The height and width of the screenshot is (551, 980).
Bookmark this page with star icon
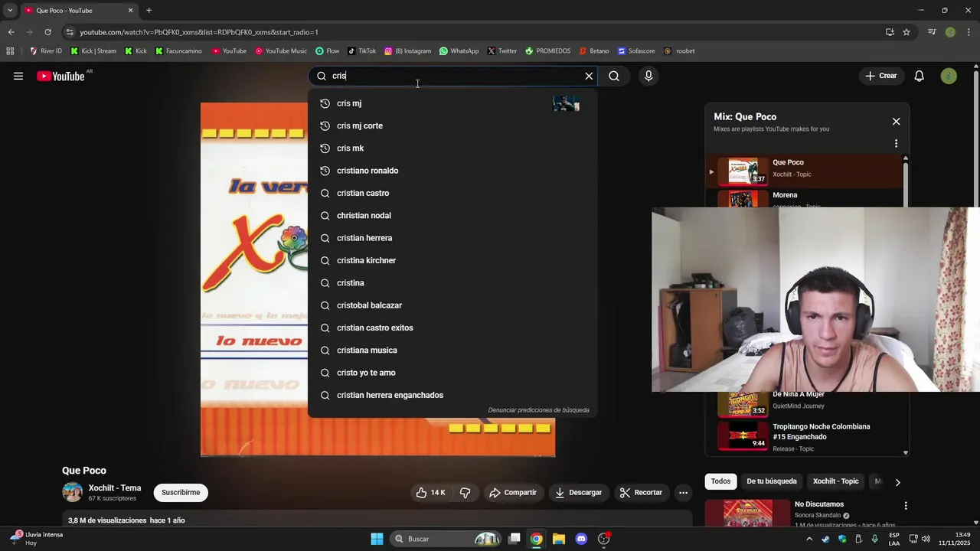click(906, 32)
